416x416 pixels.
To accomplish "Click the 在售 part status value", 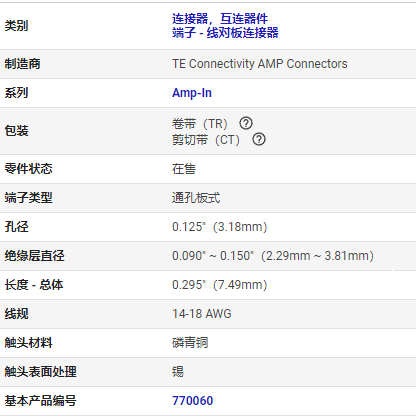I will (184, 169).
